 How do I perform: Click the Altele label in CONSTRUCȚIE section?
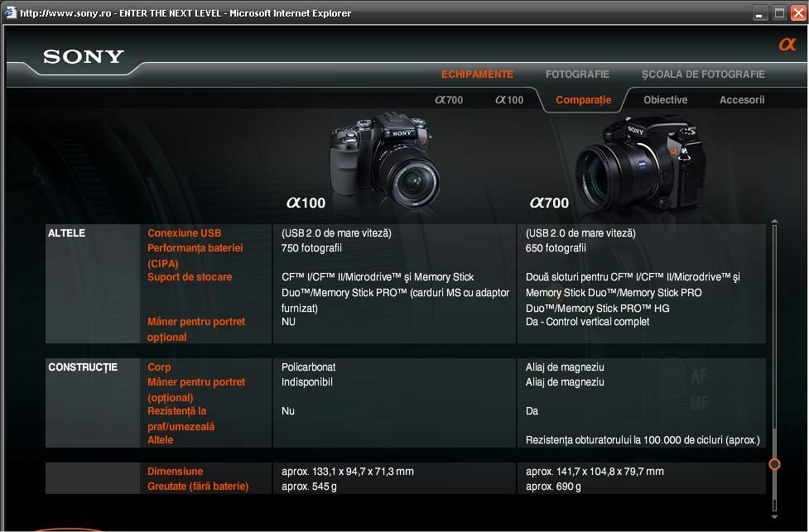(161, 440)
